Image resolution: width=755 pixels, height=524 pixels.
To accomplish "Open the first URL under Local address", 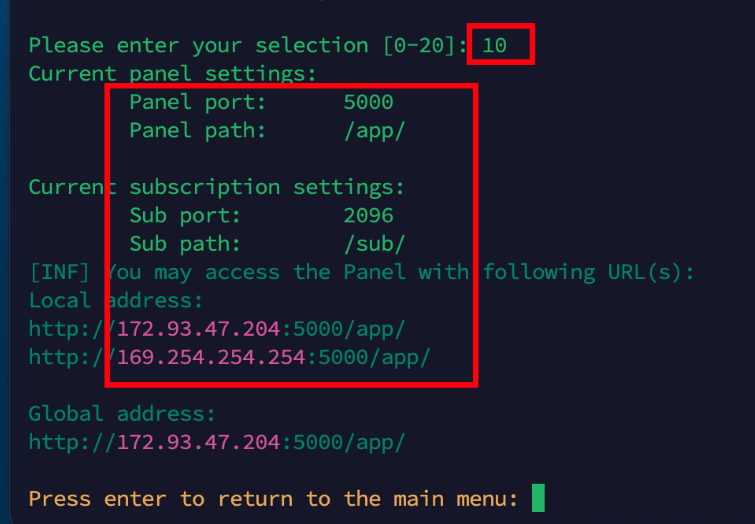I will [216, 328].
